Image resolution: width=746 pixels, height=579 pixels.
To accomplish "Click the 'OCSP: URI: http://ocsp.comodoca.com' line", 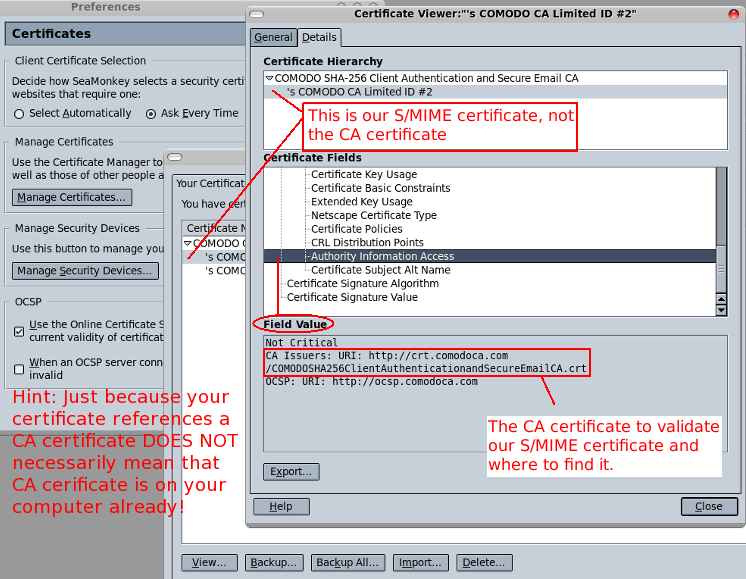I will point(371,382).
